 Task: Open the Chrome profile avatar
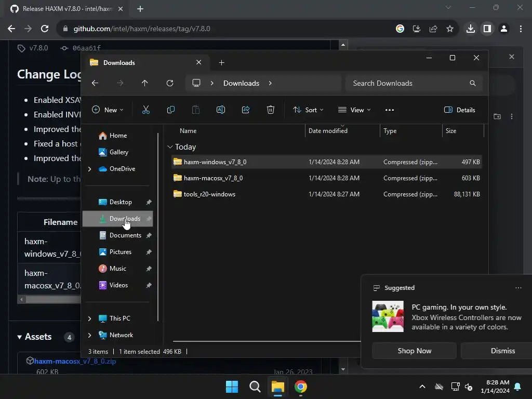coord(504,29)
